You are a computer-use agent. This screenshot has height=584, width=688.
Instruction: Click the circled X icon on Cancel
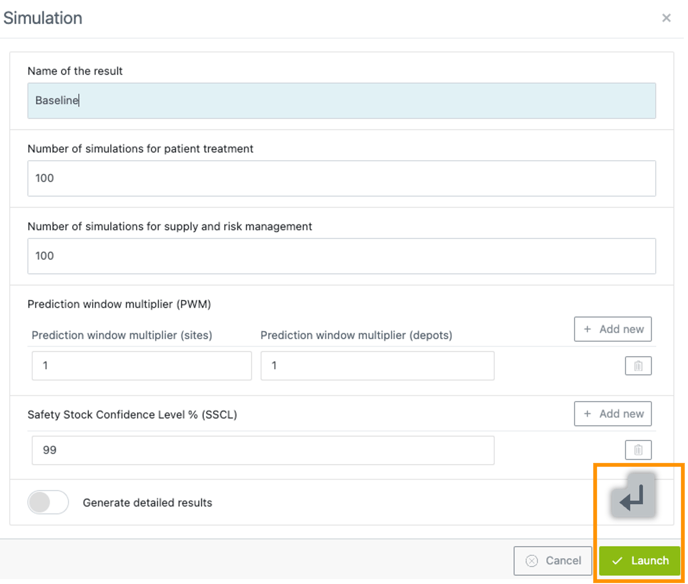(x=532, y=561)
